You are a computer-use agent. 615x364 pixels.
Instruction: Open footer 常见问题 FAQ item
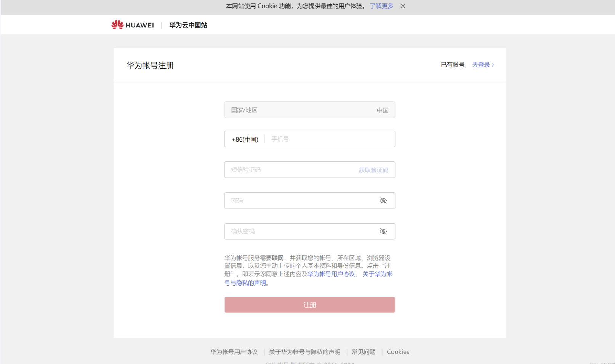363,352
